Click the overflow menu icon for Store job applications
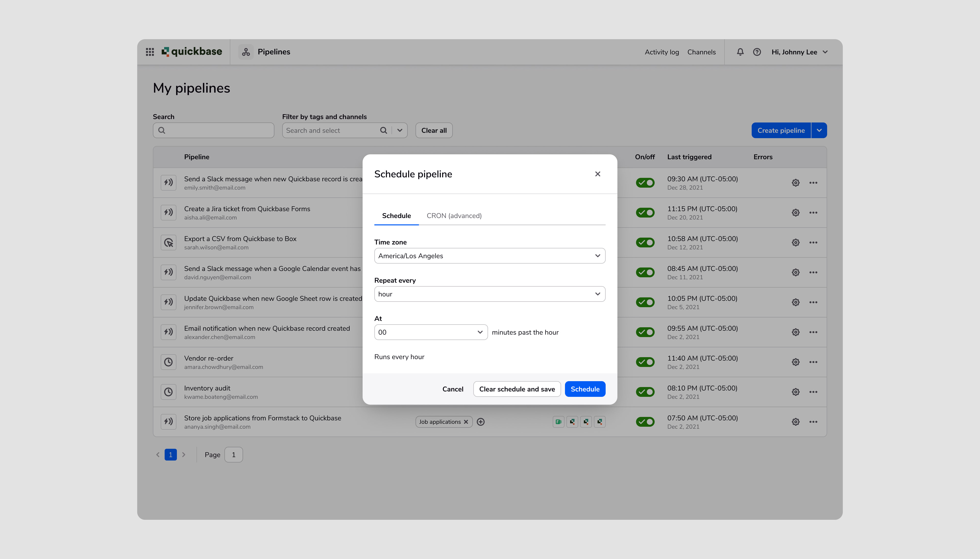Viewport: 980px width, 559px height. pos(813,422)
